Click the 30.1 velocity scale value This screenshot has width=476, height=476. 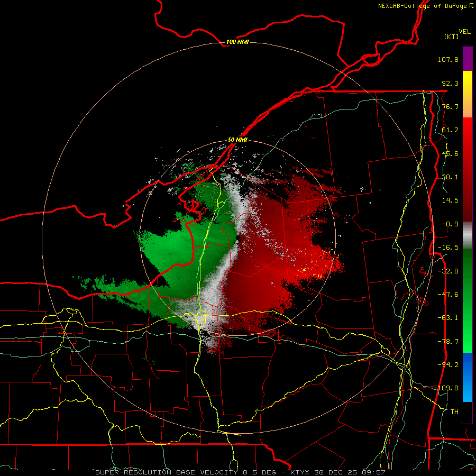point(450,177)
